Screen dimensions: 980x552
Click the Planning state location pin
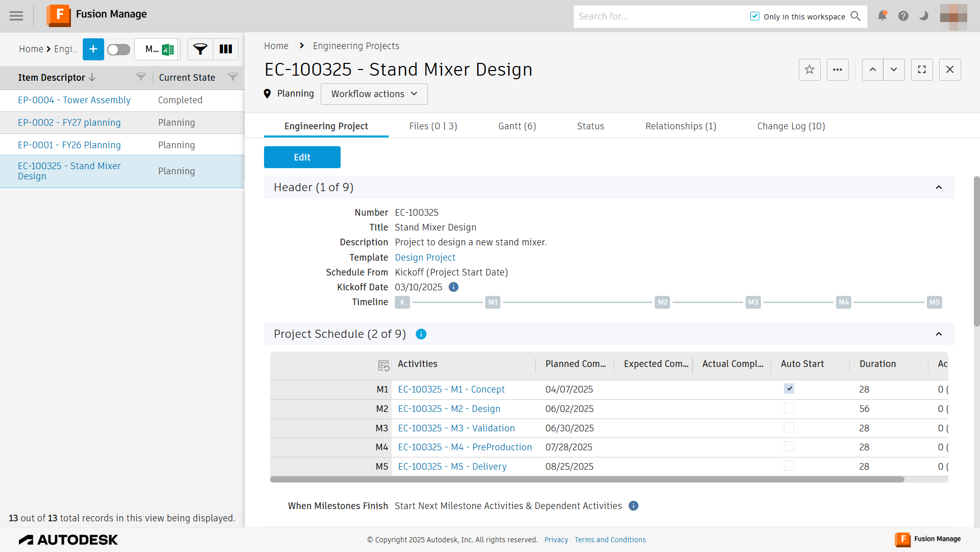(x=267, y=94)
